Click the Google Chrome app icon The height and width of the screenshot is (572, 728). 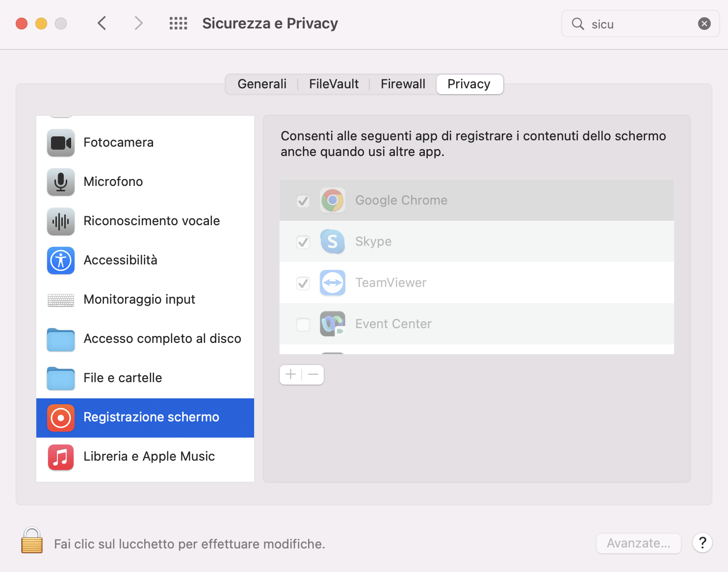pos(333,200)
